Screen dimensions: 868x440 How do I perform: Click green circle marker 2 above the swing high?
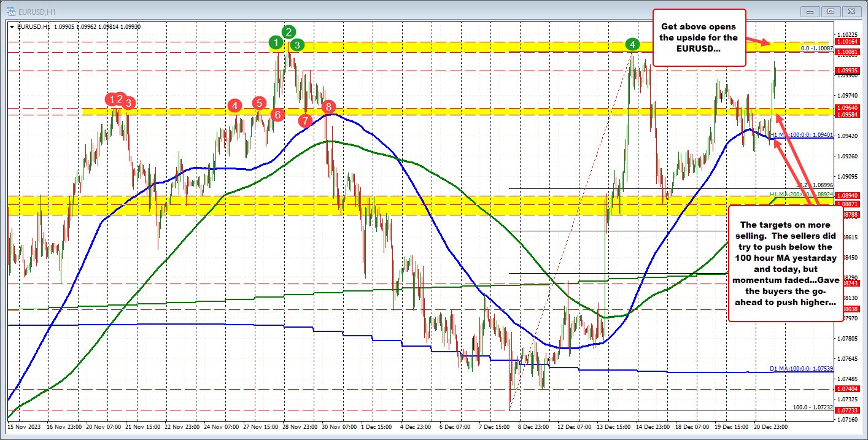(x=289, y=32)
